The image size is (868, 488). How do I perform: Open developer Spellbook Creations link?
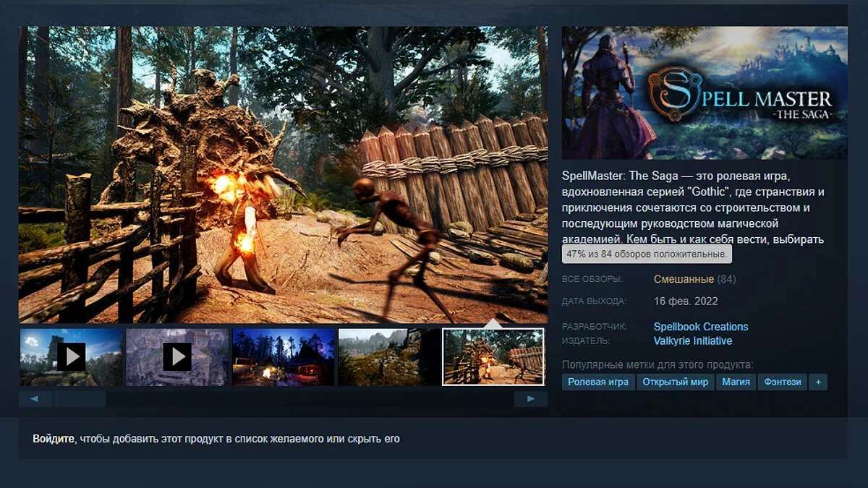pyautogui.click(x=701, y=327)
